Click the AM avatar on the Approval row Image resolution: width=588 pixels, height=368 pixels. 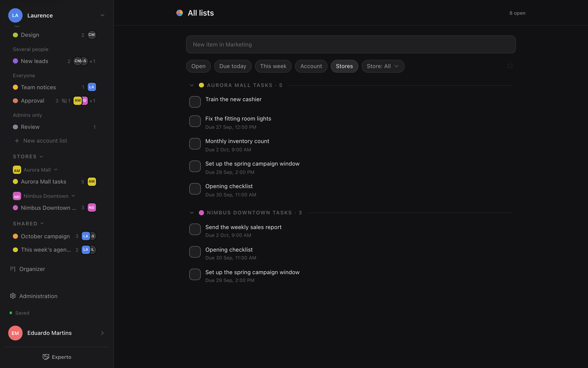[x=77, y=101]
